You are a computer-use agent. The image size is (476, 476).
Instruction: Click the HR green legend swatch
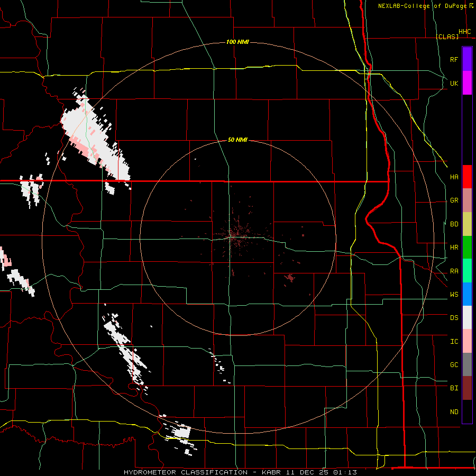click(467, 248)
